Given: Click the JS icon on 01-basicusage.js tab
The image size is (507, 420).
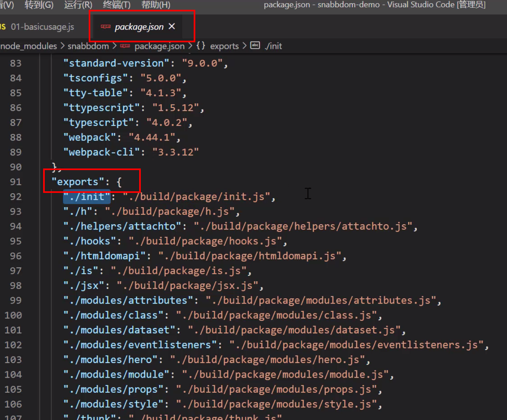Looking at the screenshot, I should [x=3, y=27].
